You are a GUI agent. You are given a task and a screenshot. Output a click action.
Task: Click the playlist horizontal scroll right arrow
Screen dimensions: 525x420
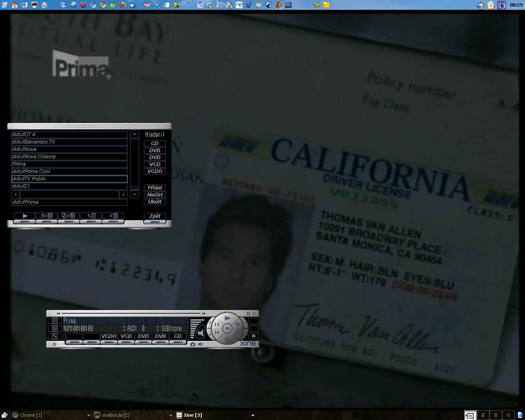pyautogui.click(x=123, y=194)
